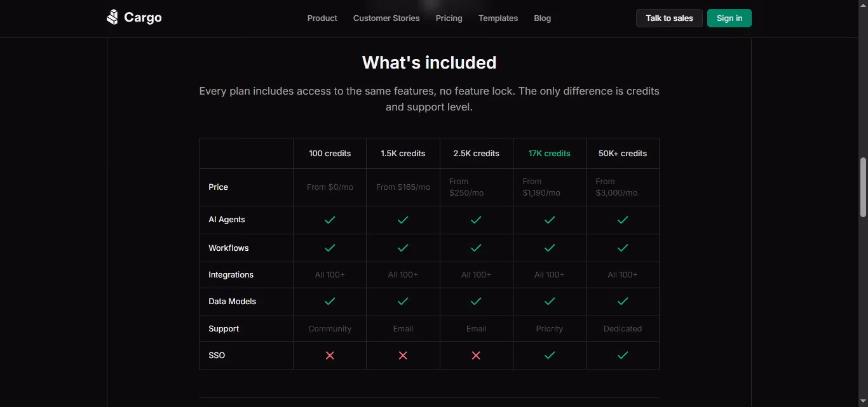868x407 pixels.
Task: Click SSO checkmark for 50K+ credits
Action: click(x=623, y=356)
